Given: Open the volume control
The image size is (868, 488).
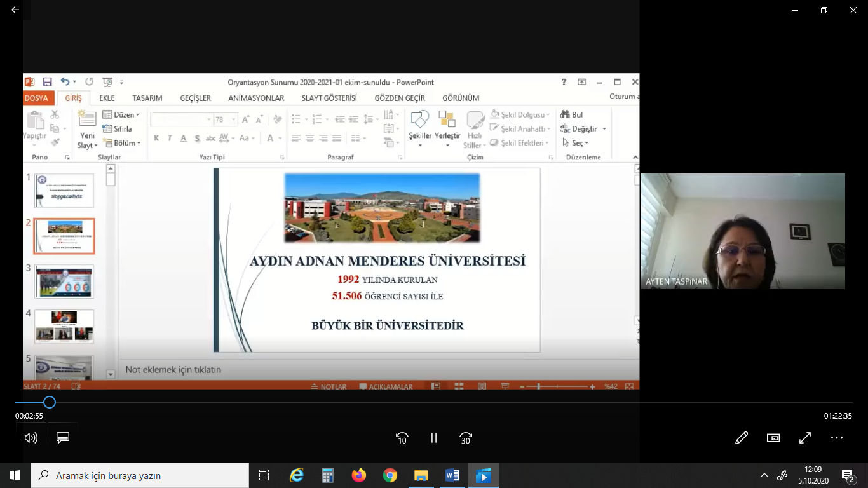Looking at the screenshot, I should click(x=31, y=438).
